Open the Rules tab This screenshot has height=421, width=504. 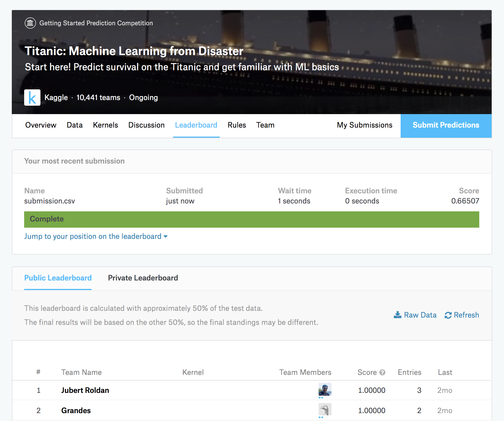(x=237, y=125)
